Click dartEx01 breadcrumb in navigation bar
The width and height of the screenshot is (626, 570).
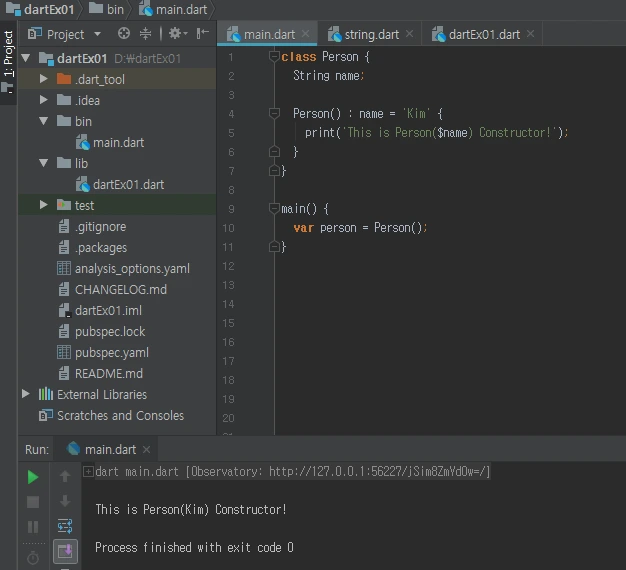40,9
